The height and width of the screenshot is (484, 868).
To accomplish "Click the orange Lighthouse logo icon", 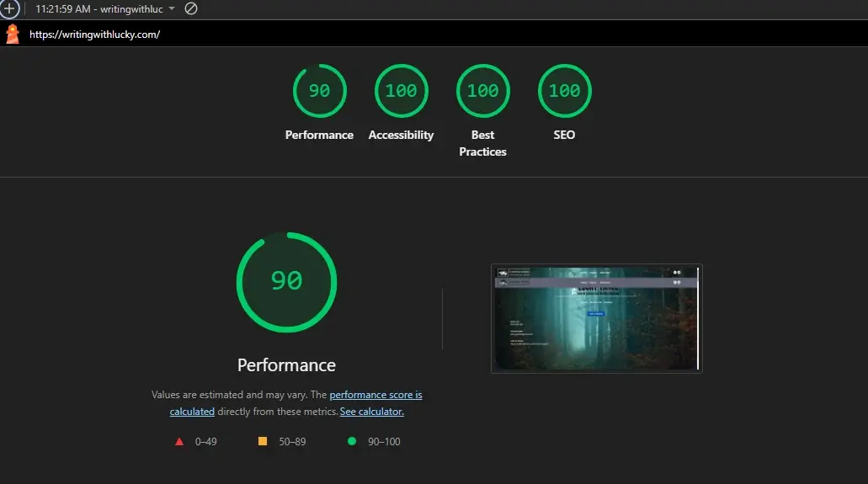I will coord(13,35).
